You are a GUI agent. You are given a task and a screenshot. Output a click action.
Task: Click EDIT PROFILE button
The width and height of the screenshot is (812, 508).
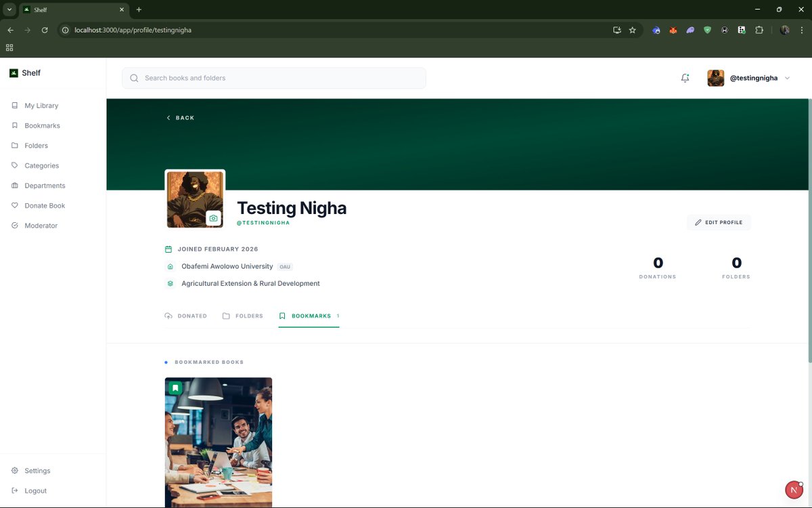(x=719, y=222)
